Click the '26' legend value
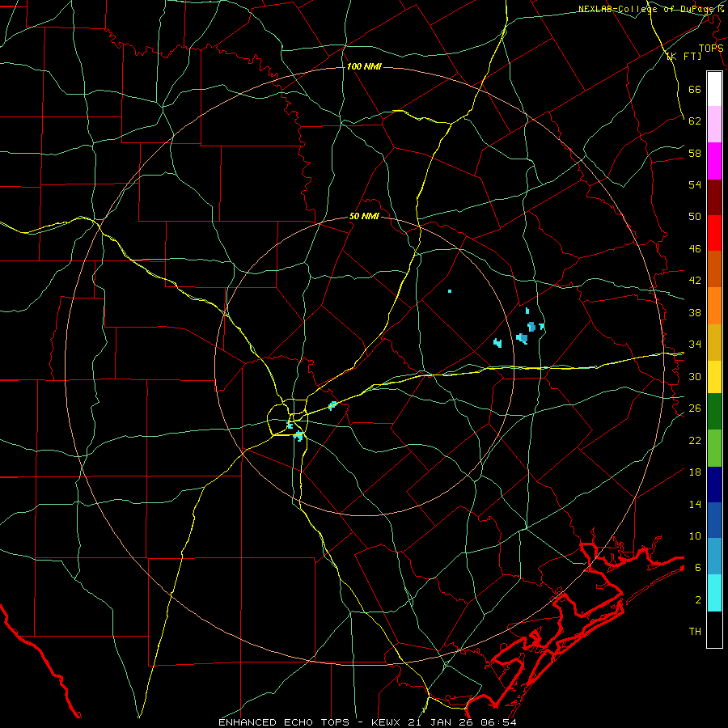728x728 pixels. (695, 408)
